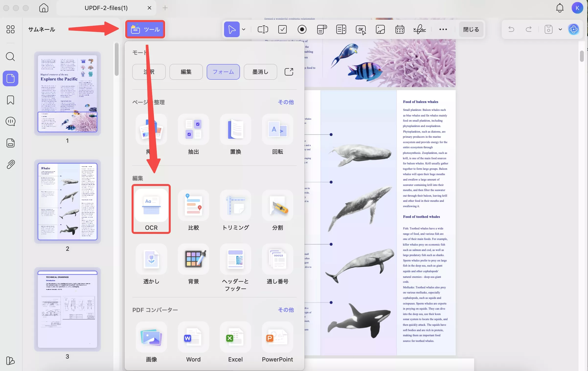The image size is (588, 371).
Task: Click その他 link next to PDF コンバーター
Action: tap(286, 310)
